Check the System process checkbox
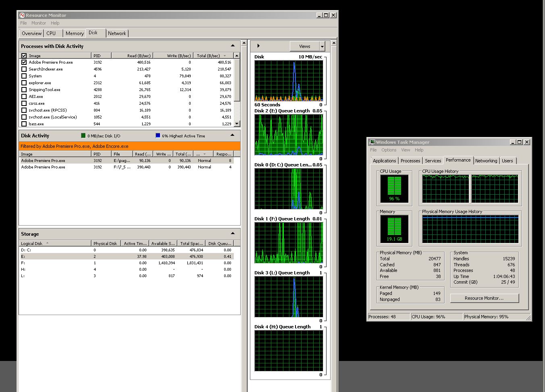 tap(24, 76)
